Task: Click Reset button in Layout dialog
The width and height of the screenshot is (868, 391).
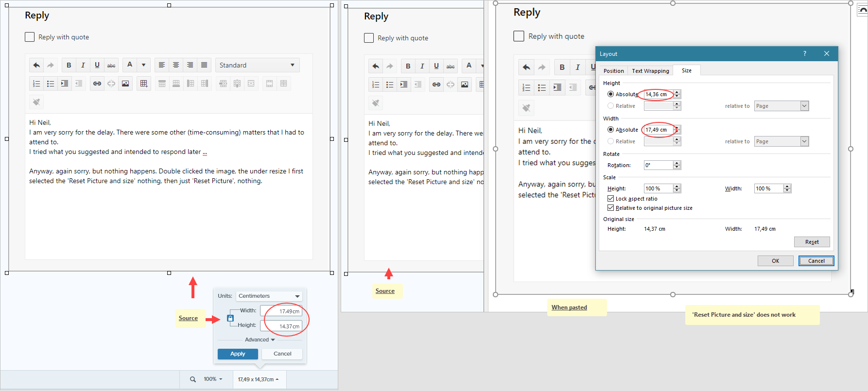Action: (812, 242)
